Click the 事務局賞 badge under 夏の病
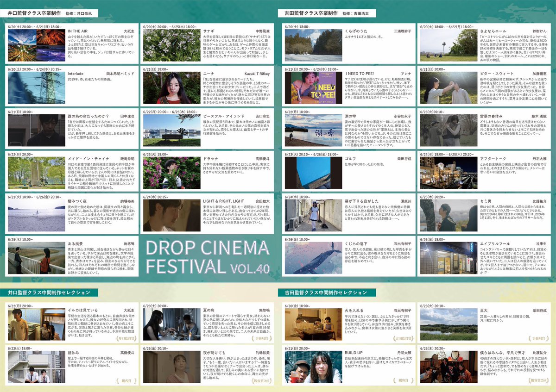This screenshot has height=392, width=556. (261, 338)
